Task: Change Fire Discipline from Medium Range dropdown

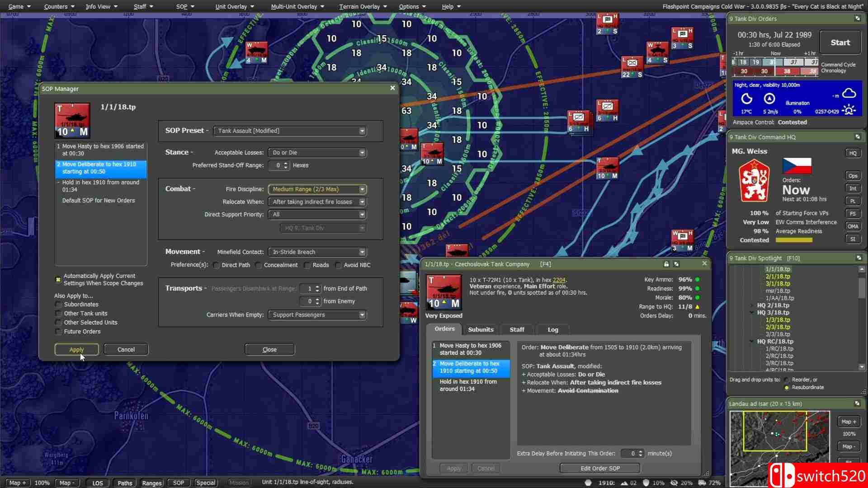Action: coord(362,189)
